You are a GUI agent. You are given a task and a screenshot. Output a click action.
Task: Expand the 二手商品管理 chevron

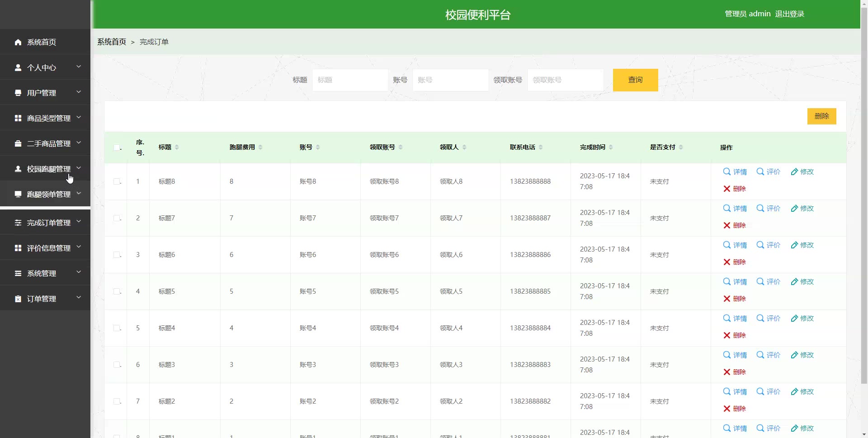click(x=79, y=143)
